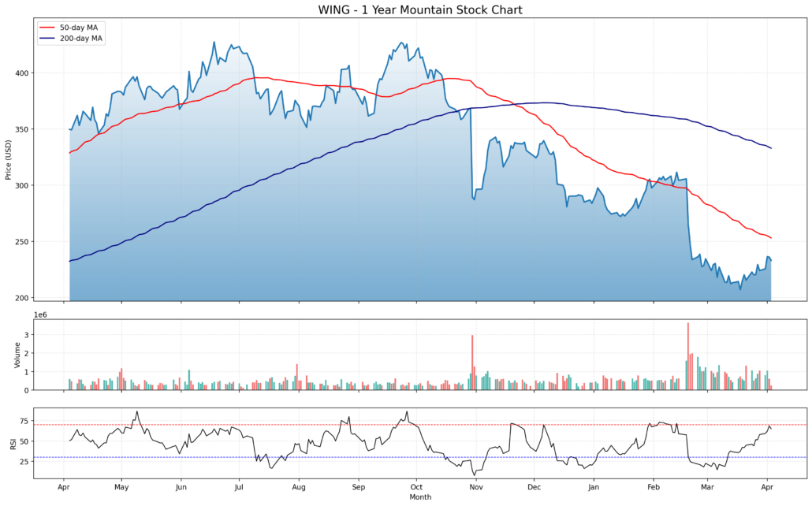Click the 'Feb' month label
812x506 pixels.
654,487
